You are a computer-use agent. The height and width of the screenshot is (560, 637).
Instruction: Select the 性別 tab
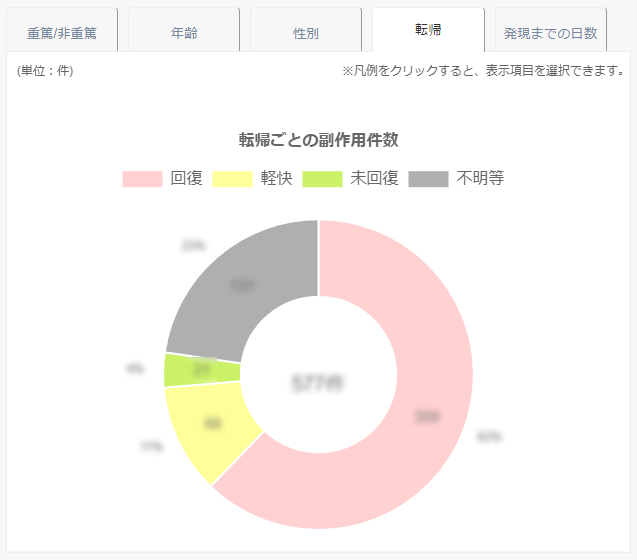pos(306,32)
